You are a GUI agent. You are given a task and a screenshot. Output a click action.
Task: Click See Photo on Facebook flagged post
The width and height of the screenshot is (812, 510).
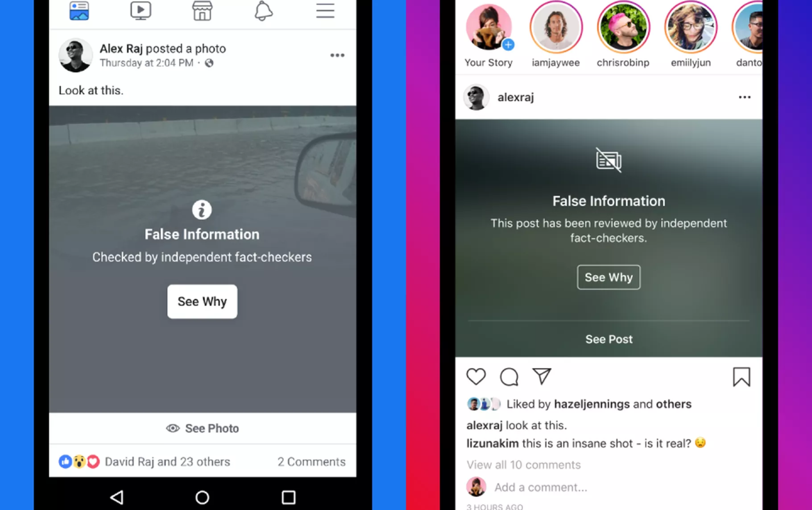[202, 428]
